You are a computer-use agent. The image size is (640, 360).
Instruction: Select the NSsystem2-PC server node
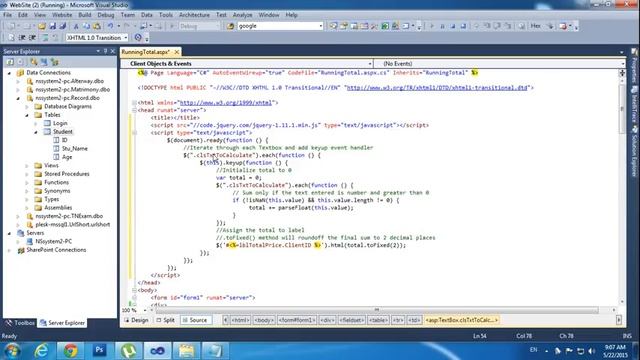53,242
